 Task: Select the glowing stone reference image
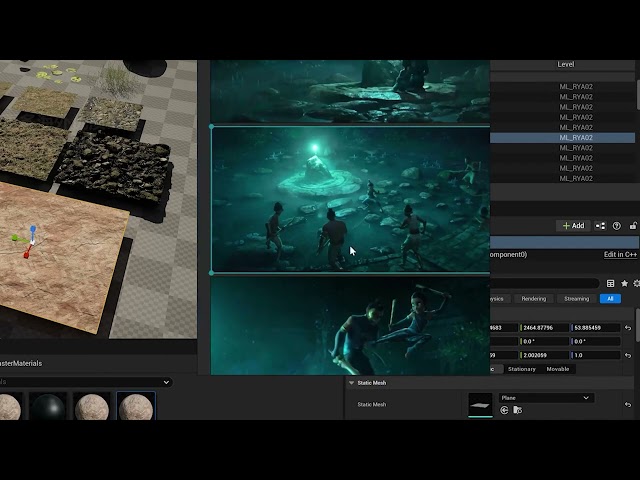click(351, 199)
